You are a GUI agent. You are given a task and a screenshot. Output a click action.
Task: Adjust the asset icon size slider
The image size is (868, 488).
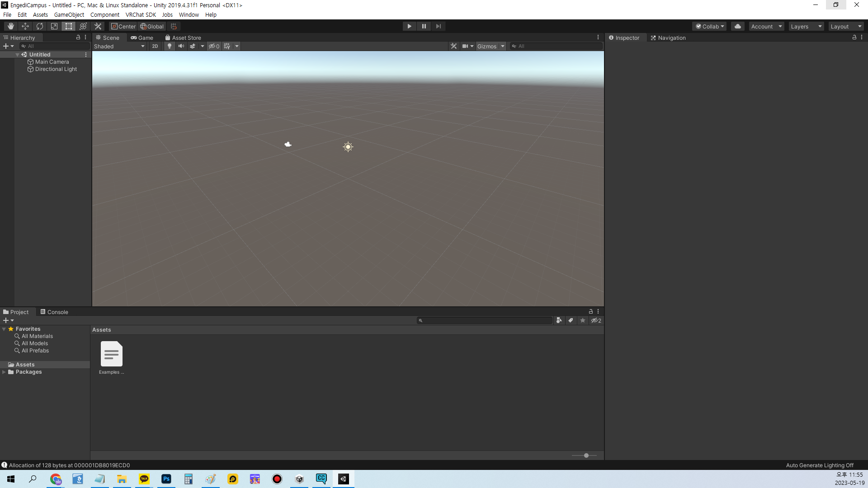(x=586, y=455)
